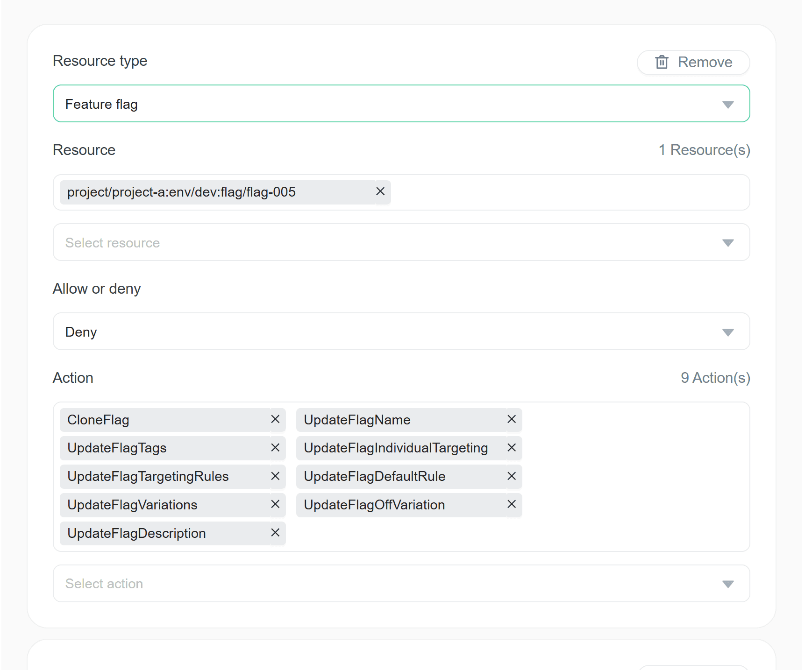This screenshot has height=670, width=812.
Task: Delete the UpdateFlagDefaultRule action chip
Action: coord(512,476)
